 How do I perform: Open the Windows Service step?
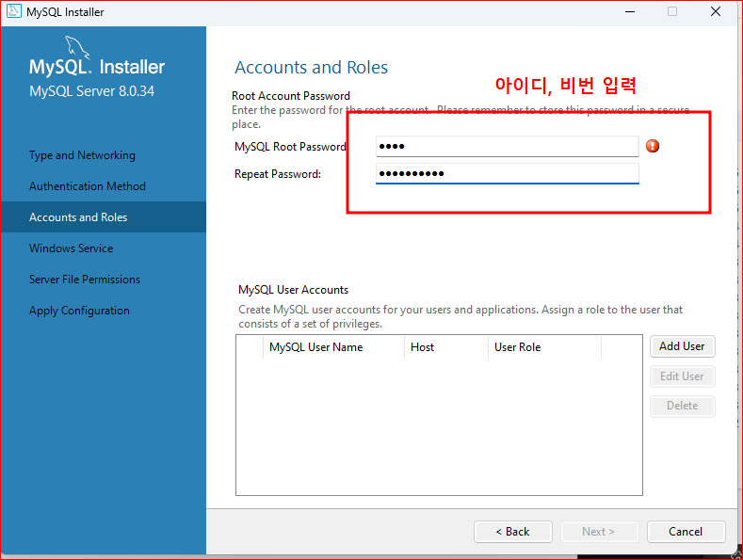[x=71, y=248]
